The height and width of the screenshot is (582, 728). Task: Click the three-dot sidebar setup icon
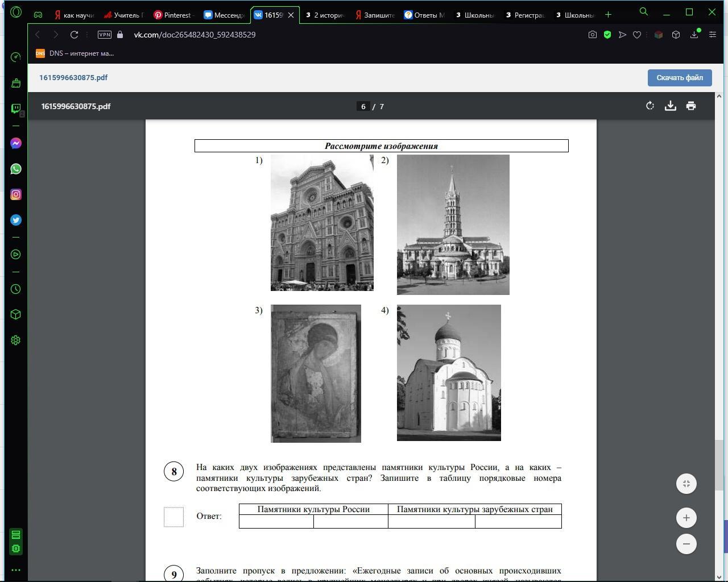[16, 569]
